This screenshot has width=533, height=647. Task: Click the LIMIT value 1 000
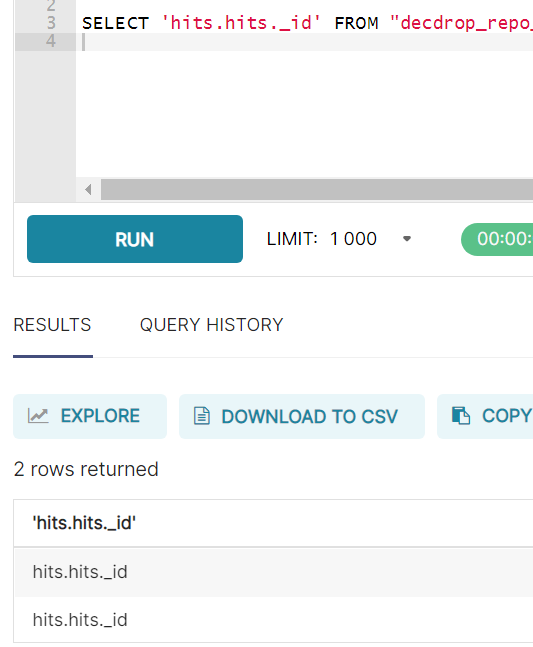(353, 239)
